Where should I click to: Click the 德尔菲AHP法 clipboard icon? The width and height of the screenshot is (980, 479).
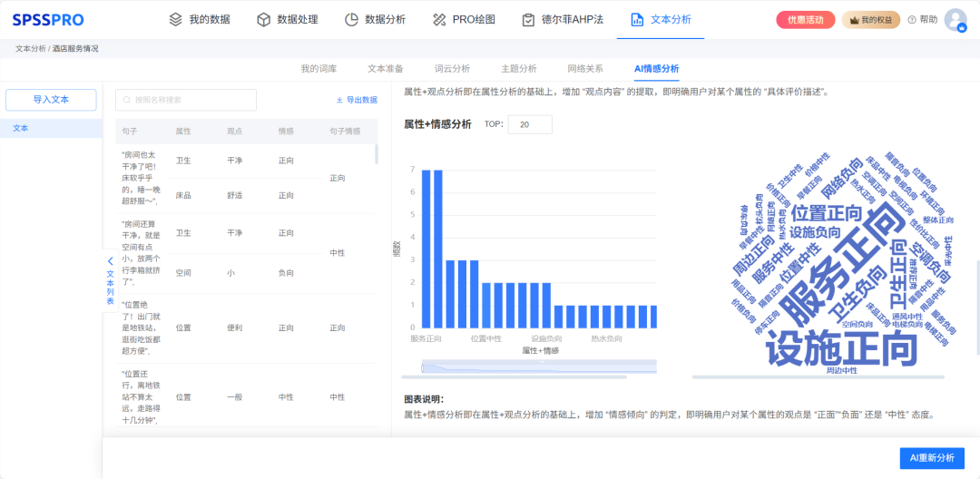pos(528,19)
